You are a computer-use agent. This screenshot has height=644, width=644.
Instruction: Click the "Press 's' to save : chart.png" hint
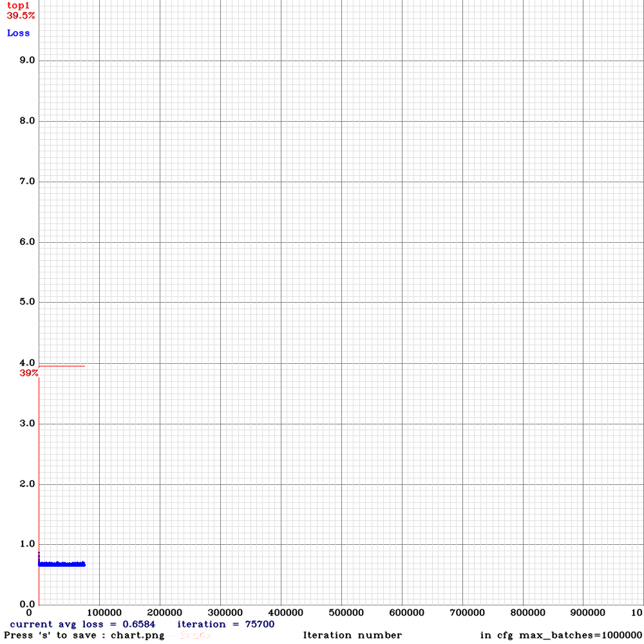coord(84,636)
